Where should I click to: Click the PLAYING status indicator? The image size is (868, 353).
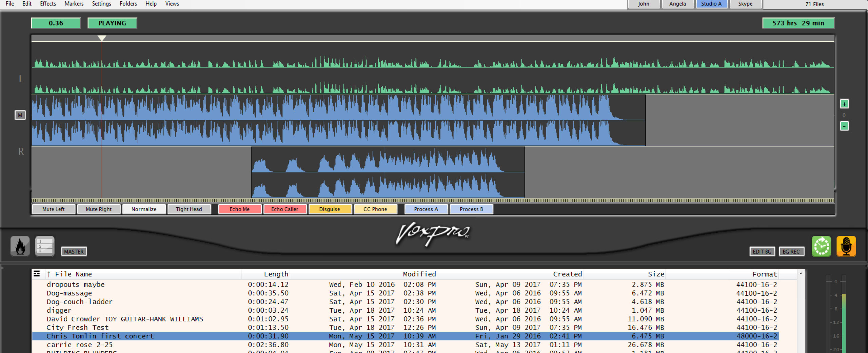click(x=112, y=23)
